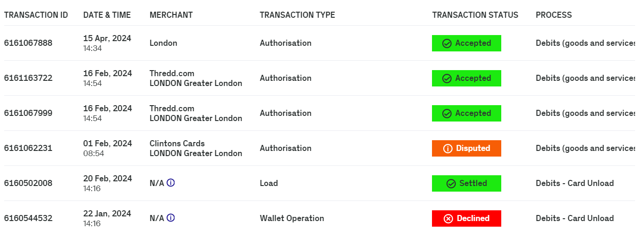Viewport: 644px width, 229px height.
Task: Click Accepted checkmark icon for transaction 6161067999
Action: tap(447, 114)
